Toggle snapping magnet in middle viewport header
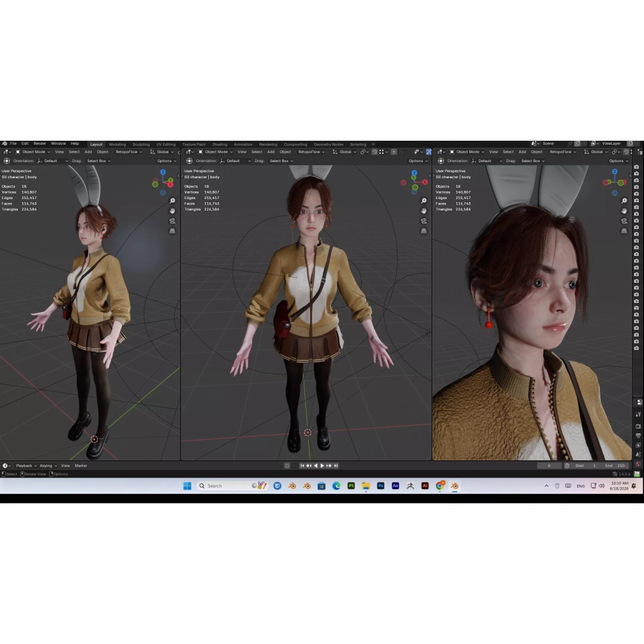Viewport: 644px width, 644px height. [374, 152]
